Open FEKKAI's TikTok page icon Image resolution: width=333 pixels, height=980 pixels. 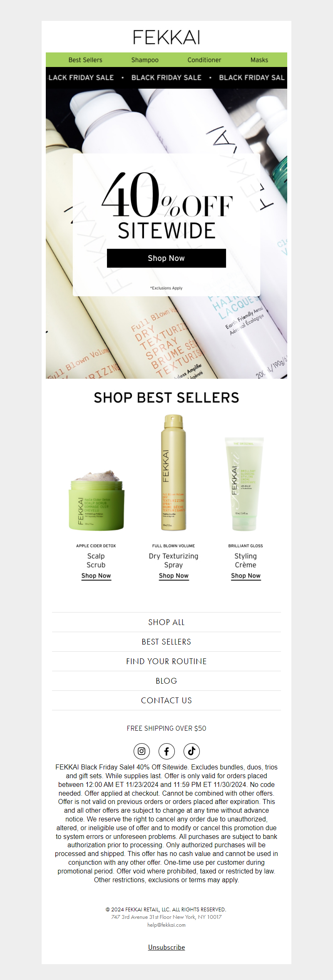click(191, 751)
